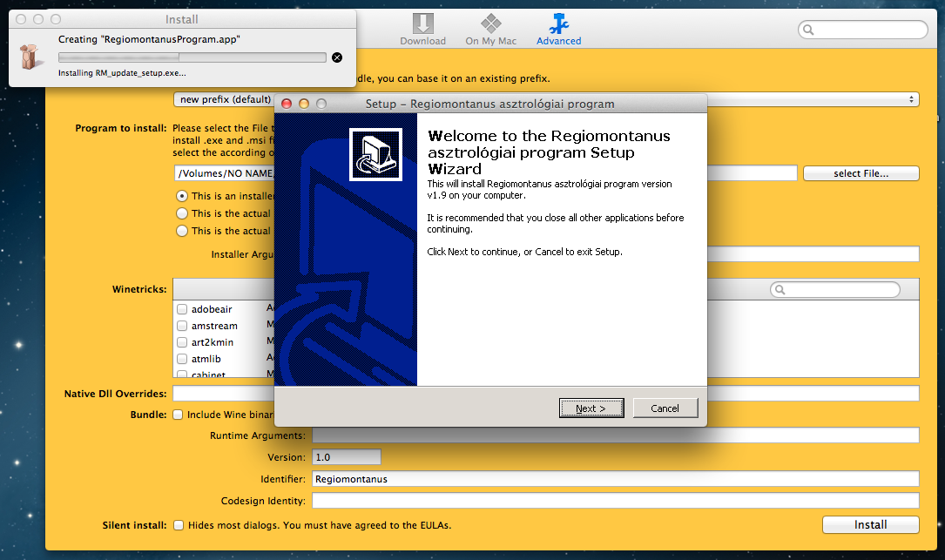This screenshot has width=945, height=560.
Task: Focus the toolbar search field
Action: (x=862, y=30)
